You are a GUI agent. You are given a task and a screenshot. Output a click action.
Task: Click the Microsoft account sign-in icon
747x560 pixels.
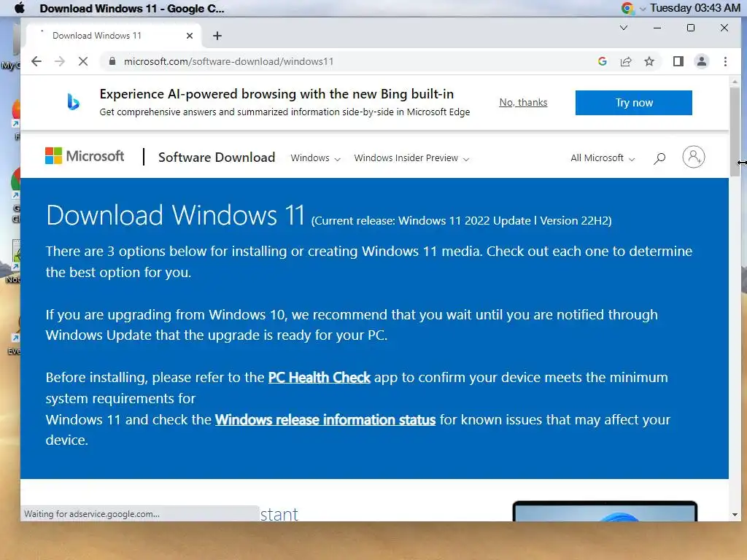[x=694, y=157]
